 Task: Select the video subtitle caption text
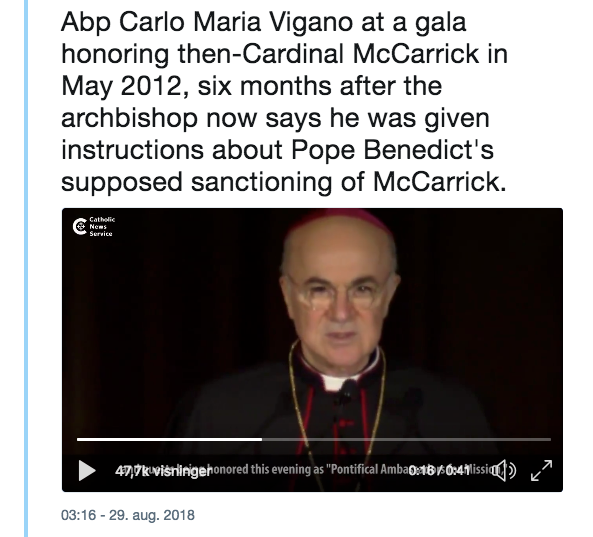[314, 469]
